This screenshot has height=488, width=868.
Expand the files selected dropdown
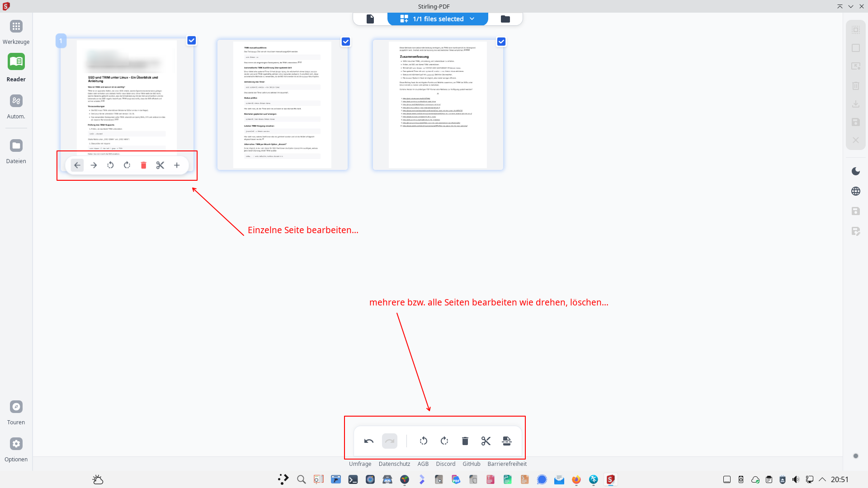pyautogui.click(x=472, y=19)
